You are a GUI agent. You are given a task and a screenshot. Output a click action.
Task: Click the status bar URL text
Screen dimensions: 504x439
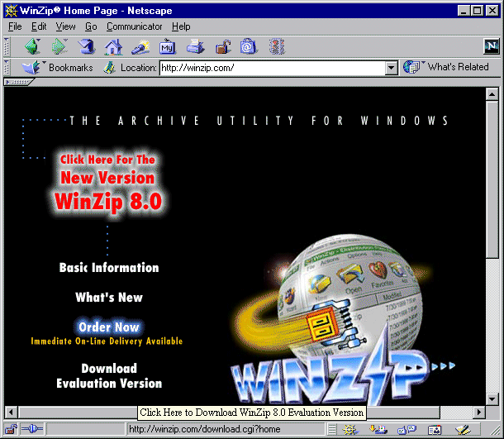205,429
